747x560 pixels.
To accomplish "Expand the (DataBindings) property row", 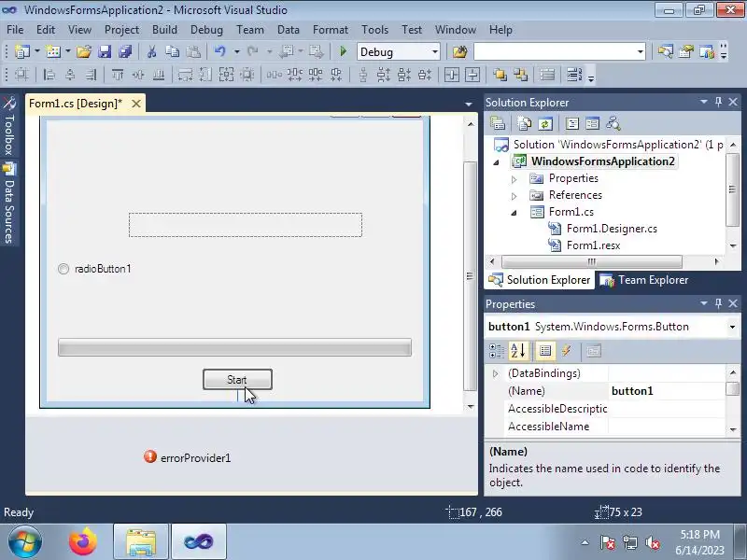I will coord(496,373).
